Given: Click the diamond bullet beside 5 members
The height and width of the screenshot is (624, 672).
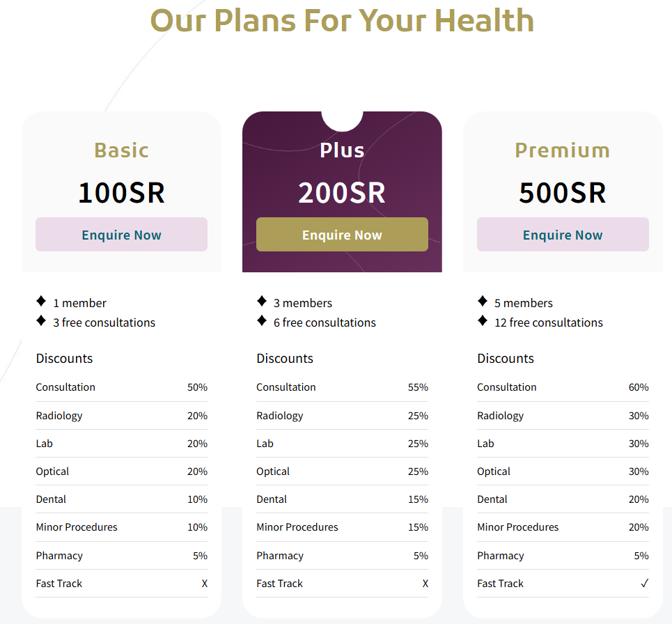Looking at the screenshot, I should click(x=483, y=301).
